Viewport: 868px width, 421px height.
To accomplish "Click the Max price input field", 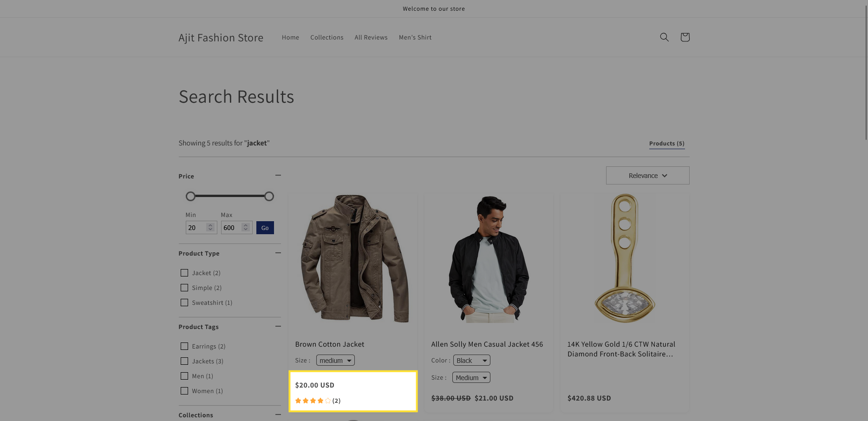I will (231, 228).
